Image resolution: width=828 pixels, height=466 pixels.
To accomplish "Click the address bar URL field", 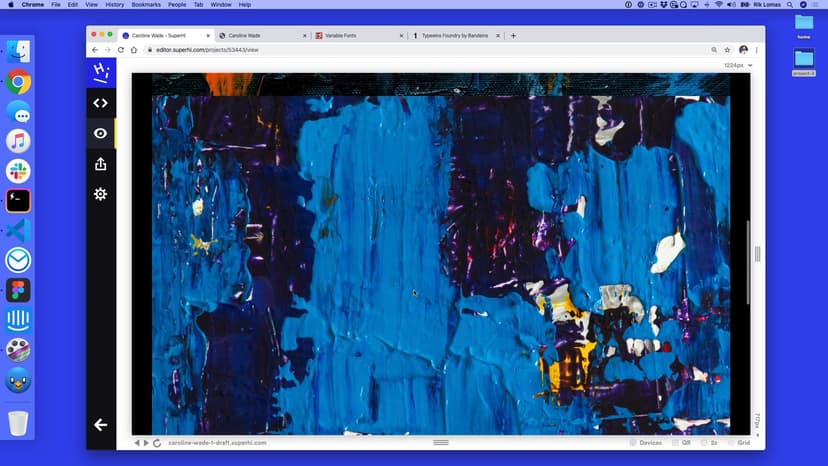I will (400, 49).
